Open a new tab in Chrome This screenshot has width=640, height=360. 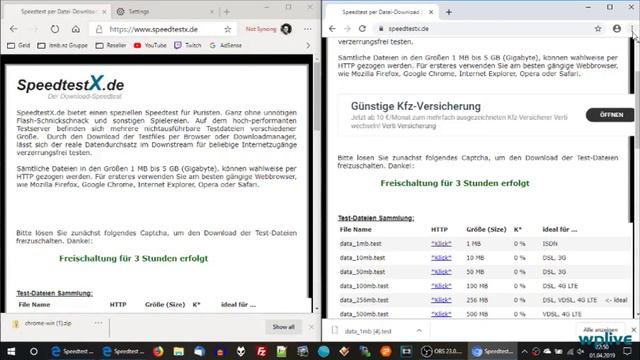click(449, 12)
